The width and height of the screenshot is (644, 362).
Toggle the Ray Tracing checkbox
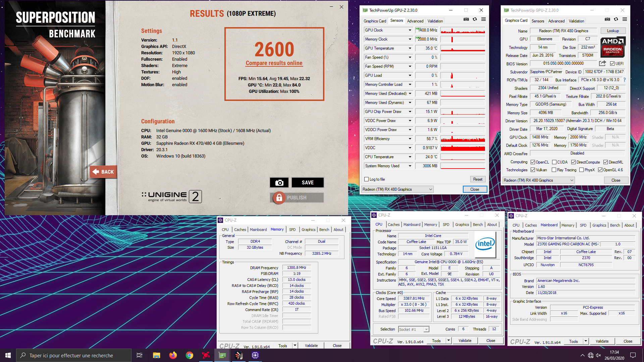tap(554, 170)
